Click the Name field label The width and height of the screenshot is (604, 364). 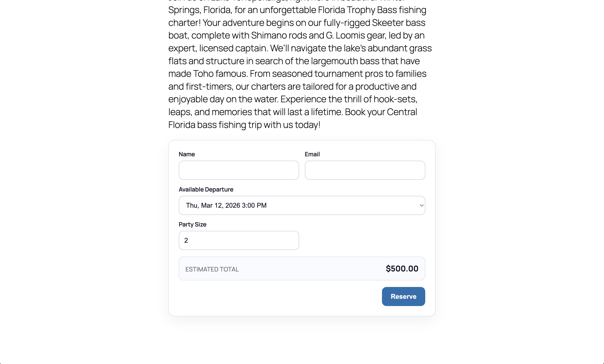[187, 154]
